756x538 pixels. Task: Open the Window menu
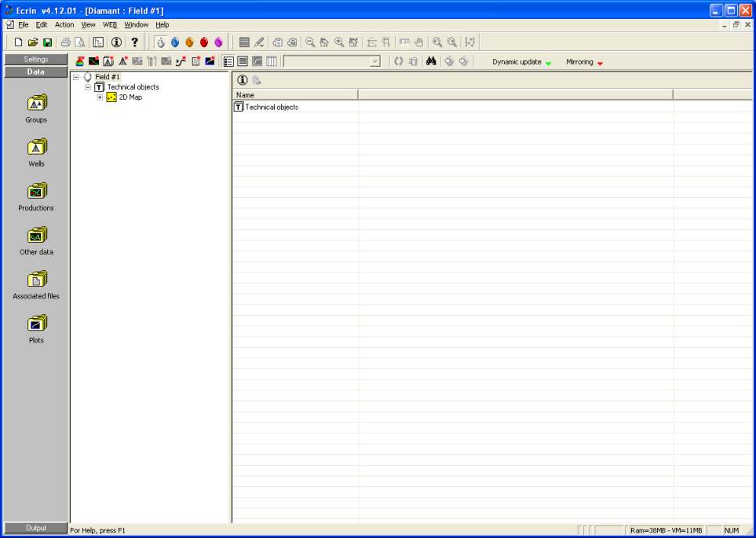pyautogui.click(x=136, y=25)
